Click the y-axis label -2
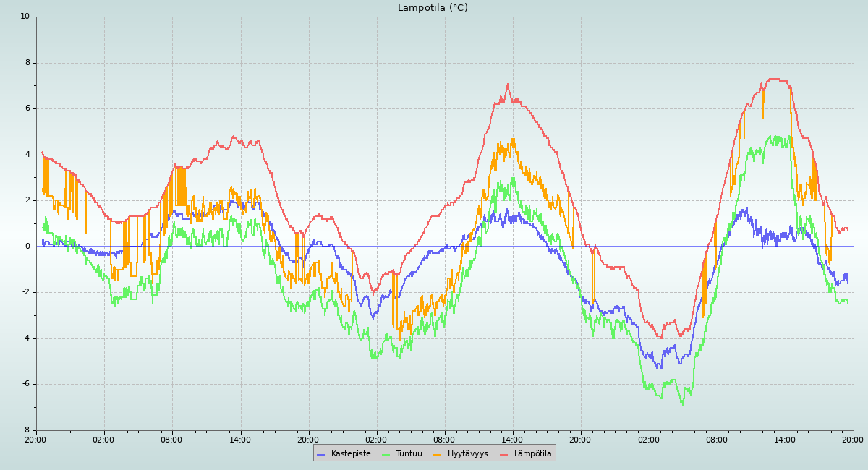Screen dimensions: 868x470 click(25, 292)
